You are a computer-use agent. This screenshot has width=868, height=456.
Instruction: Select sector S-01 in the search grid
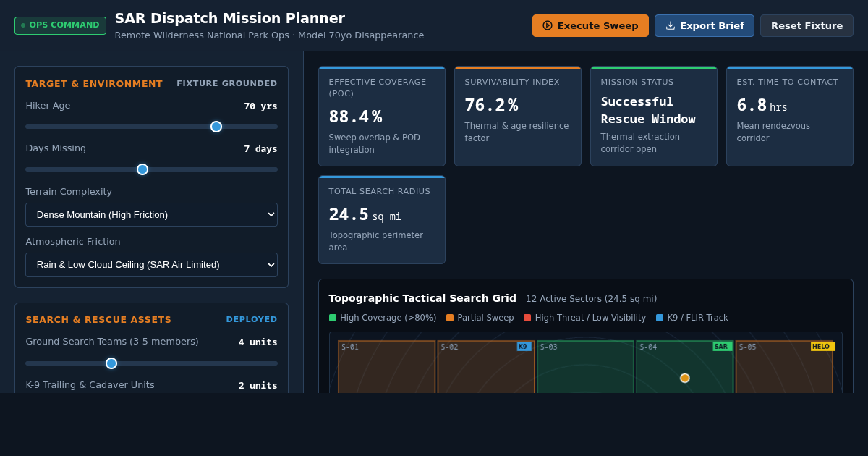(x=386, y=367)
